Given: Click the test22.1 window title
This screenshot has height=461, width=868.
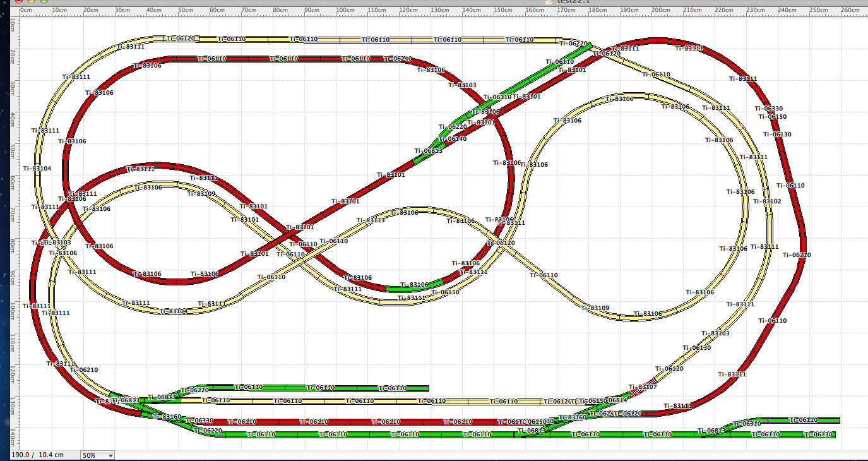Looking at the screenshot, I should pos(573,3).
